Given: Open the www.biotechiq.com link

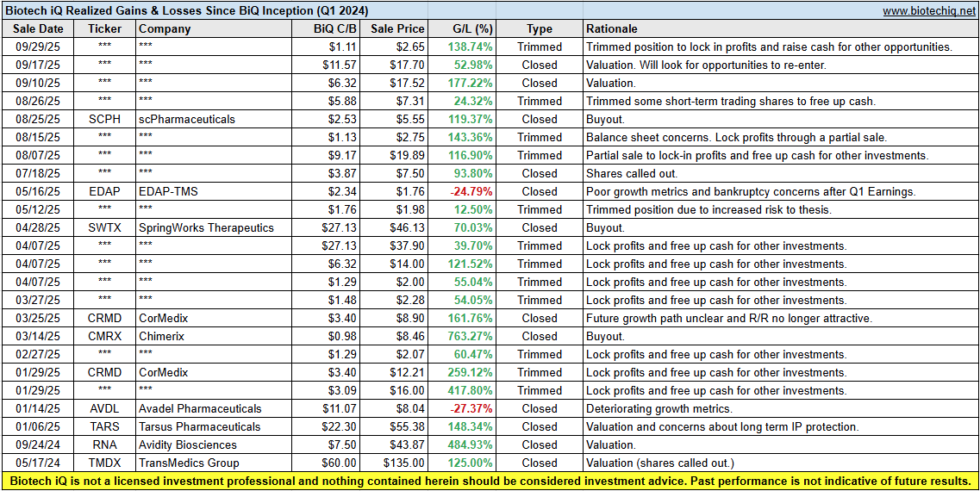Looking at the screenshot, I should coord(928,11).
